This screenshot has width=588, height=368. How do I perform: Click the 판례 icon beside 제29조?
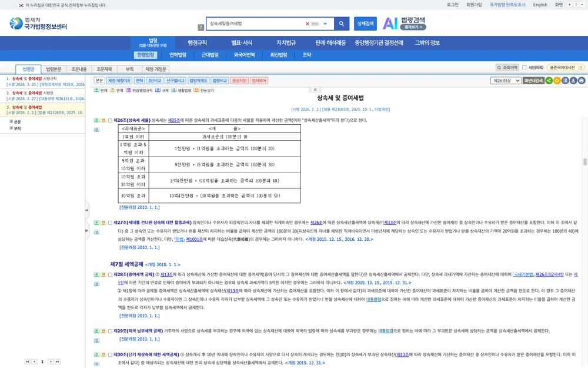pos(96,331)
